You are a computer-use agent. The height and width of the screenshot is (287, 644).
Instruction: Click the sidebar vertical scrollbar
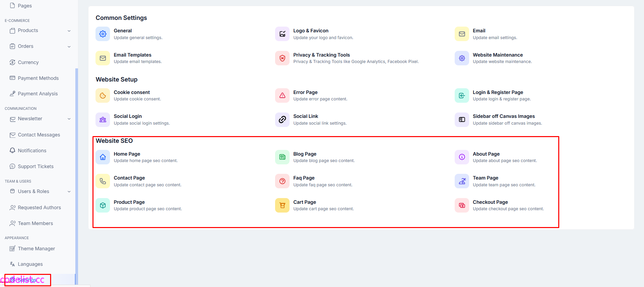tap(77, 177)
